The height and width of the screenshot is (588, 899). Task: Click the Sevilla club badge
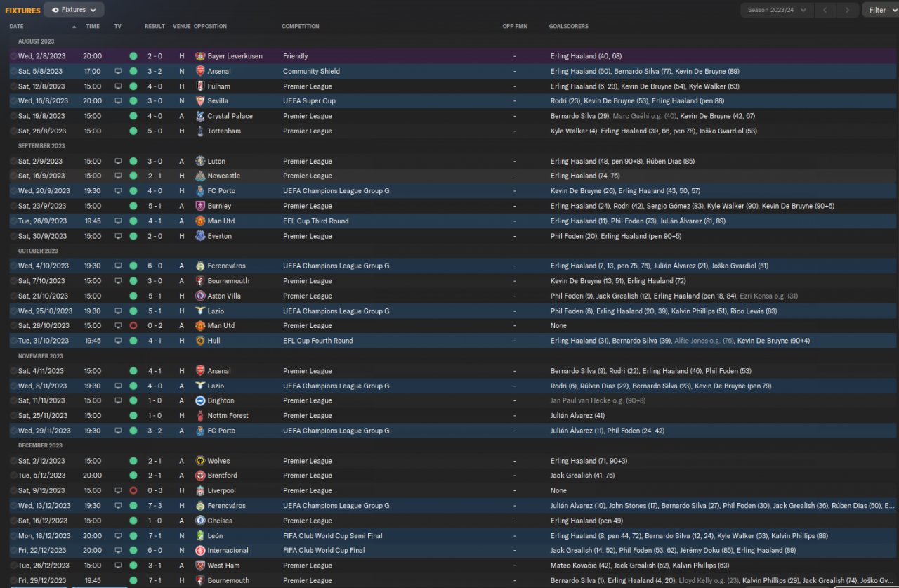200,101
